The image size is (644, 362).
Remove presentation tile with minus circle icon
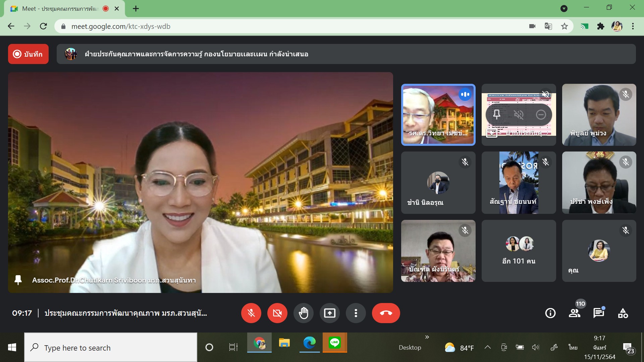coord(541,115)
